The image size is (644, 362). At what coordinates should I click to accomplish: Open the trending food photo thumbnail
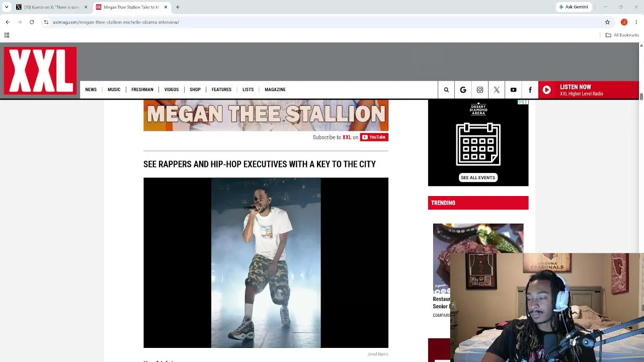click(x=478, y=258)
